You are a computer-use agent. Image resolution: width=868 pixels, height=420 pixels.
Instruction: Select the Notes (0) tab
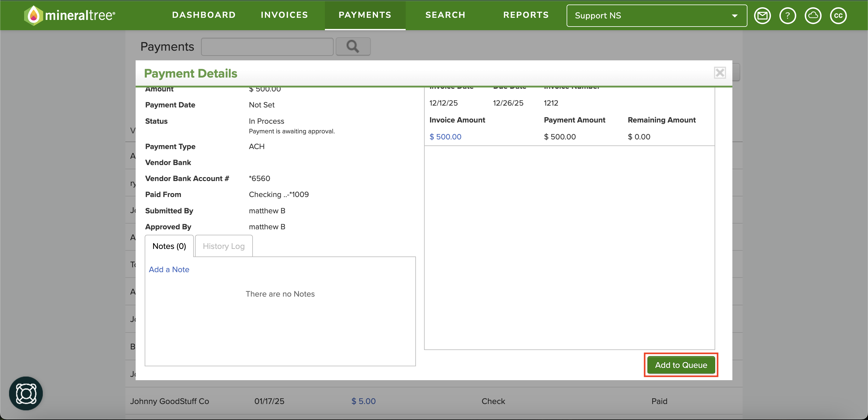pos(169,246)
